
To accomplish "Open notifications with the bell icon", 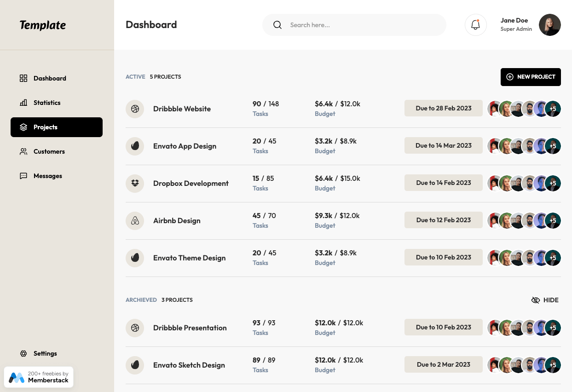I will coord(475,25).
